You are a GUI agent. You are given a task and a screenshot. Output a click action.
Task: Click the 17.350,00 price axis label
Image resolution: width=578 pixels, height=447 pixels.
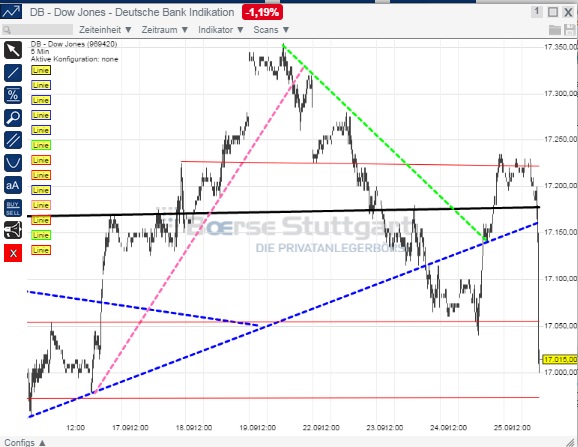[x=560, y=47]
